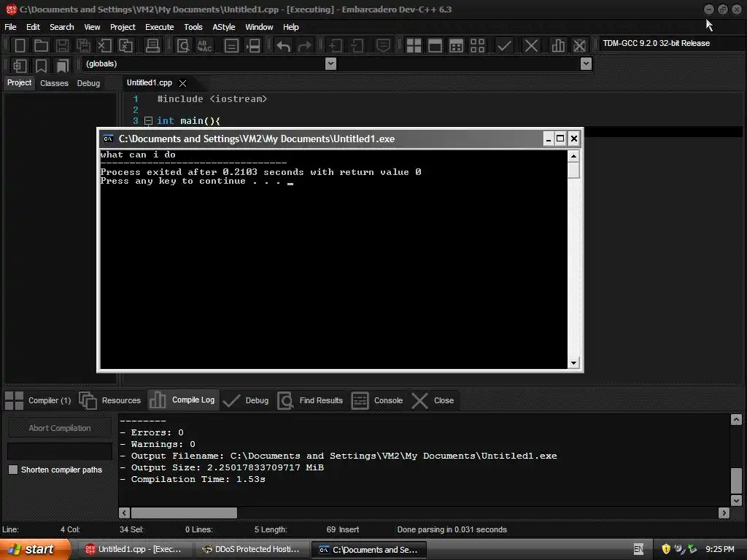Click the Windows start button

point(34,549)
